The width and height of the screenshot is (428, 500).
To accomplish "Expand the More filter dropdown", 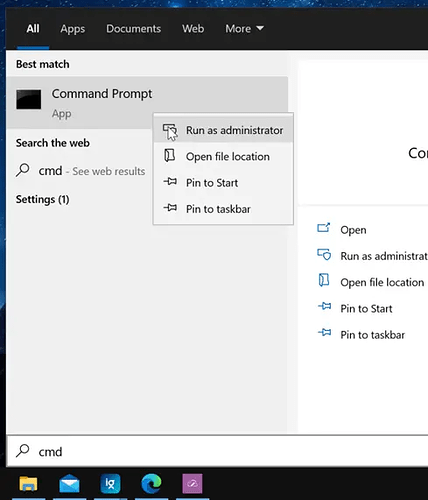I will (244, 29).
